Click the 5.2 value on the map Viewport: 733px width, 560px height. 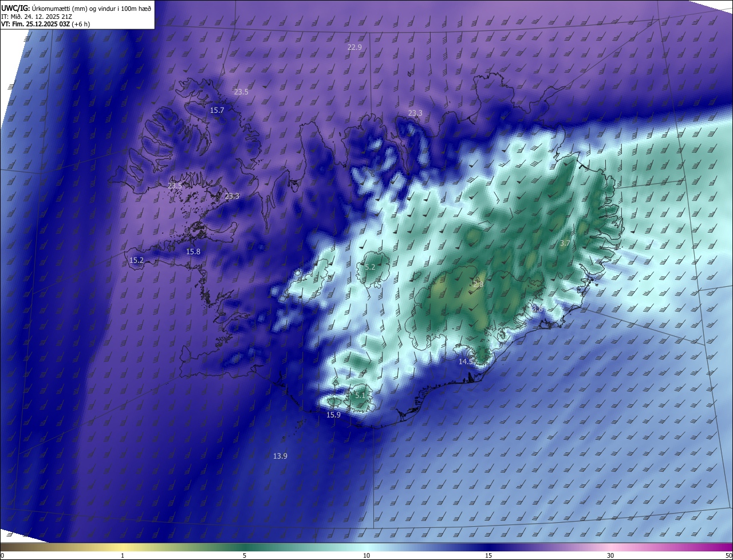(370, 267)
